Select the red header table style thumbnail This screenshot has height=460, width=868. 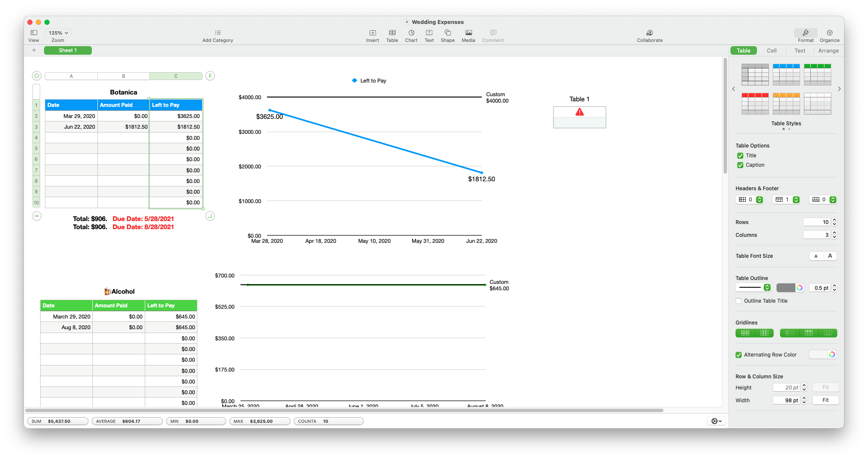755,103
